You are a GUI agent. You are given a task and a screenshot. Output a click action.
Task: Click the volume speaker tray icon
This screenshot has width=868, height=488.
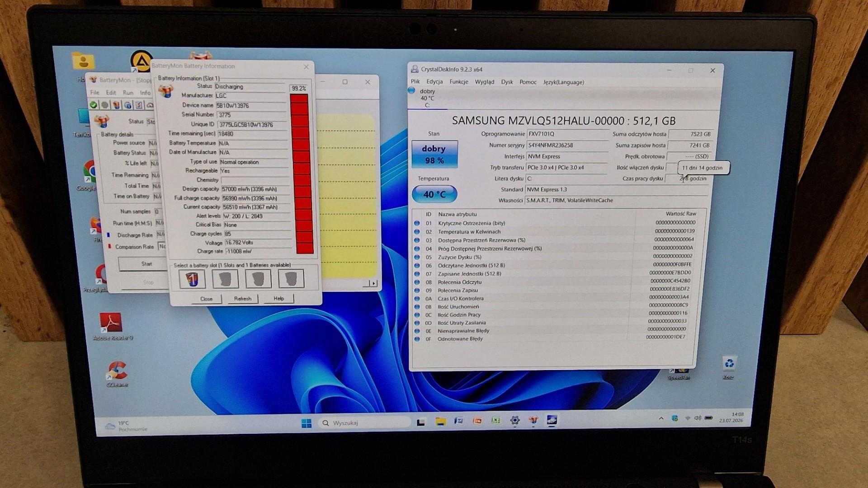(698, 418)
